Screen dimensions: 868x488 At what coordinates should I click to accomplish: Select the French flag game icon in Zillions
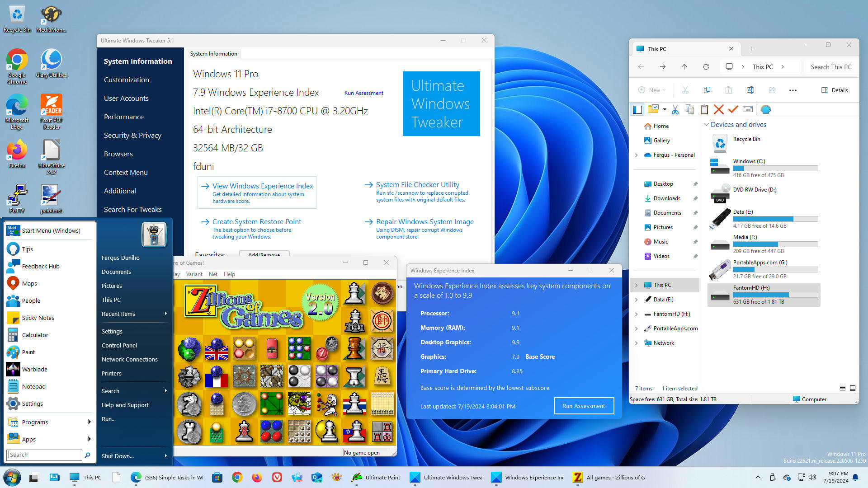click(x=217, y=376)
